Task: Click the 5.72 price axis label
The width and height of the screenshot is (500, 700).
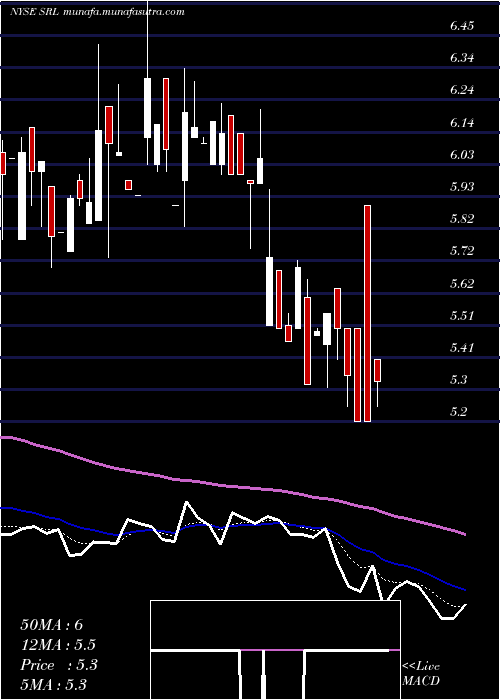Action: click(462, 251)
